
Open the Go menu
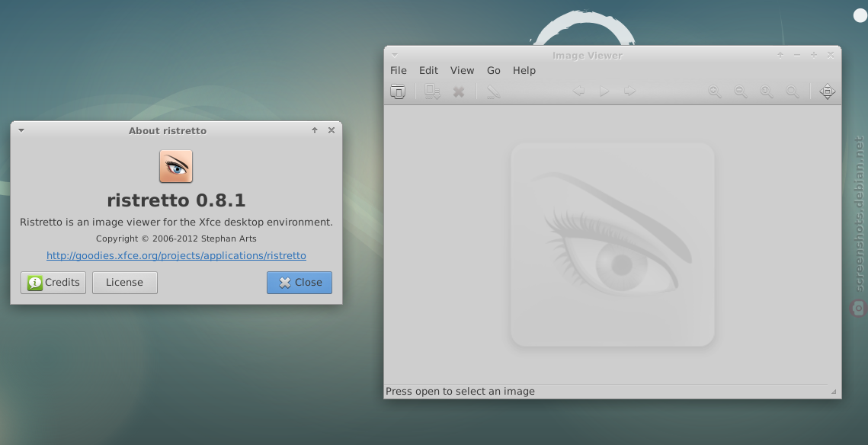(493, 70)
